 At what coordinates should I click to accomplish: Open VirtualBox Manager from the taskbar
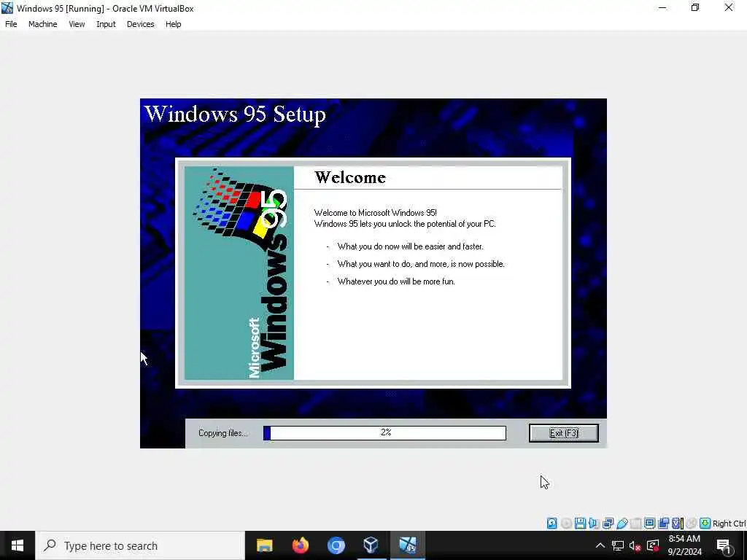click(371, 545)
